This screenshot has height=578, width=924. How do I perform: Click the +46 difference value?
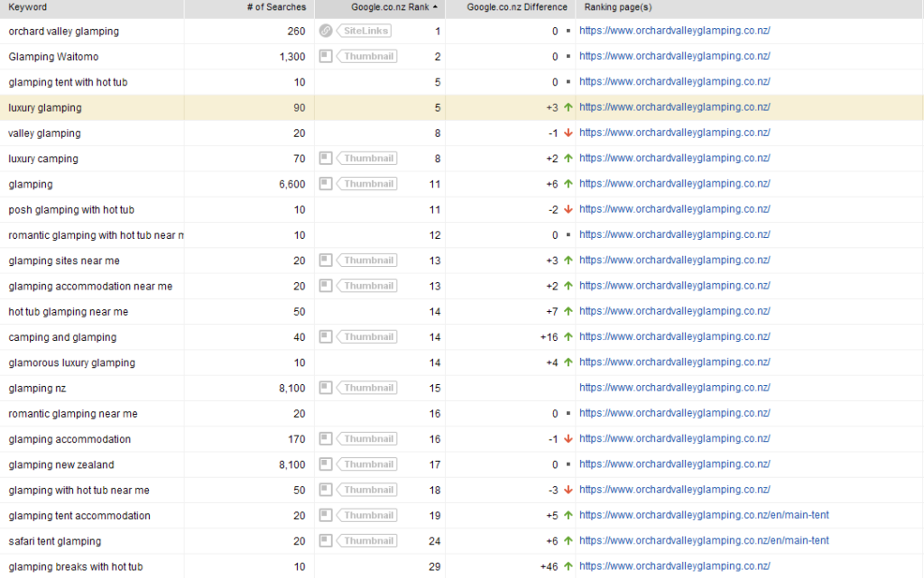coord(550,567)
